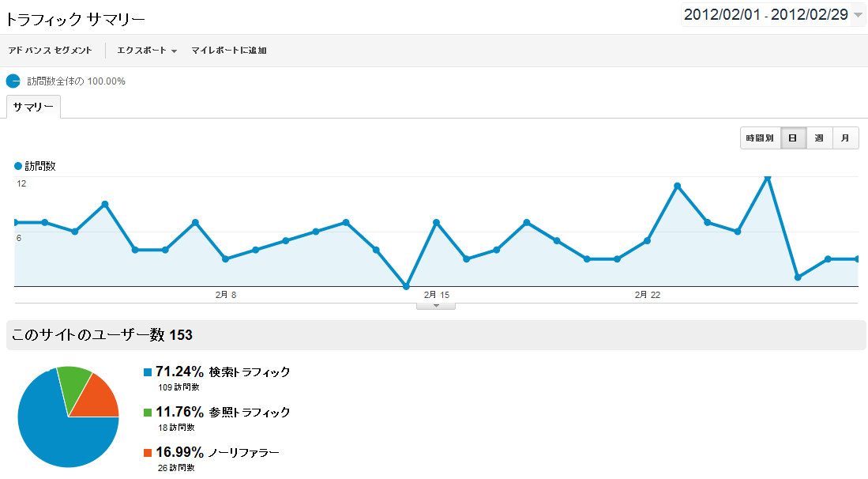The width and height of the screenshot is (868, 479).
Task: Open アドバンス セグメント menu
Action: tap(50, 51)
